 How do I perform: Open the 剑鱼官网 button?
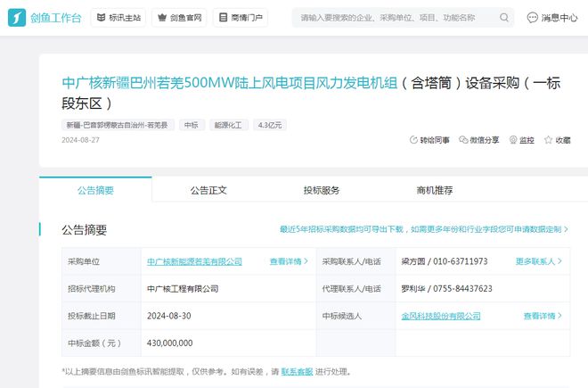180,18
